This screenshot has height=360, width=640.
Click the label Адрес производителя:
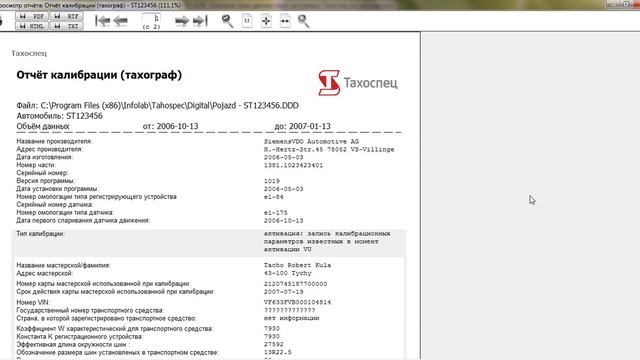(x=49, y=149)
